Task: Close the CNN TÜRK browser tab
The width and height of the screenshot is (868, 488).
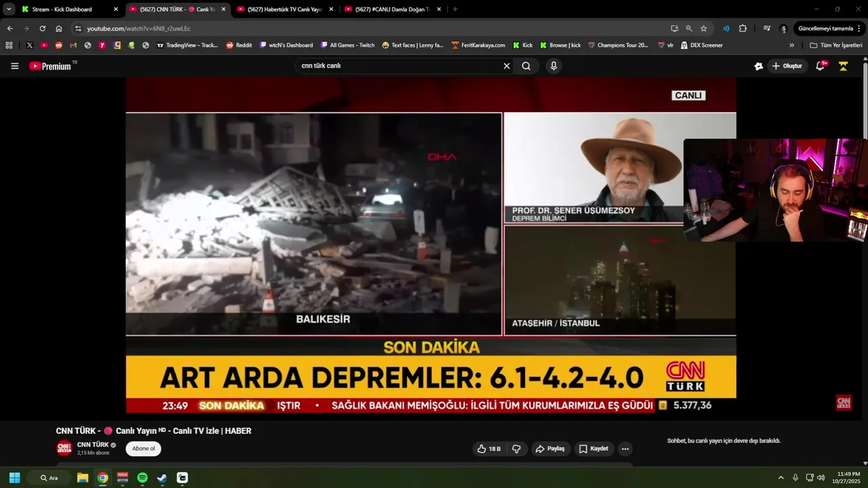Action: click(223, 9)
